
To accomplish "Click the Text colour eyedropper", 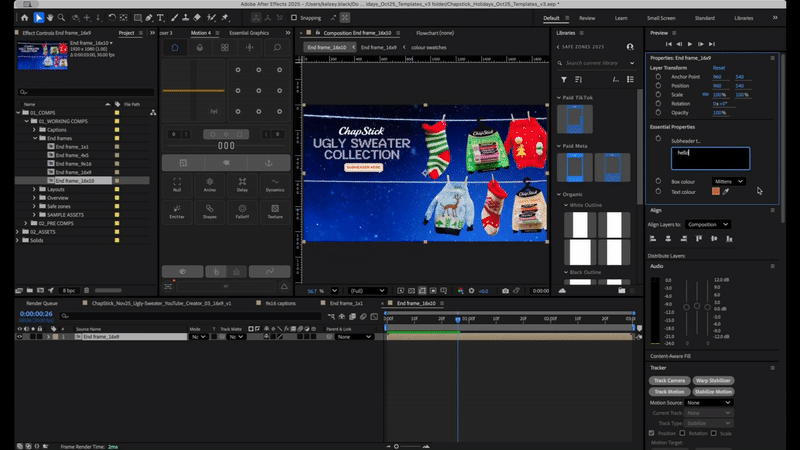I will coord(726,192).
